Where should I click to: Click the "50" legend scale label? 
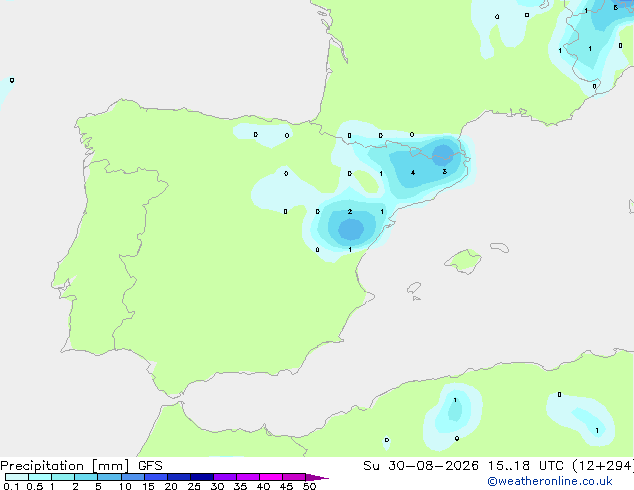(x=309, y=486)
